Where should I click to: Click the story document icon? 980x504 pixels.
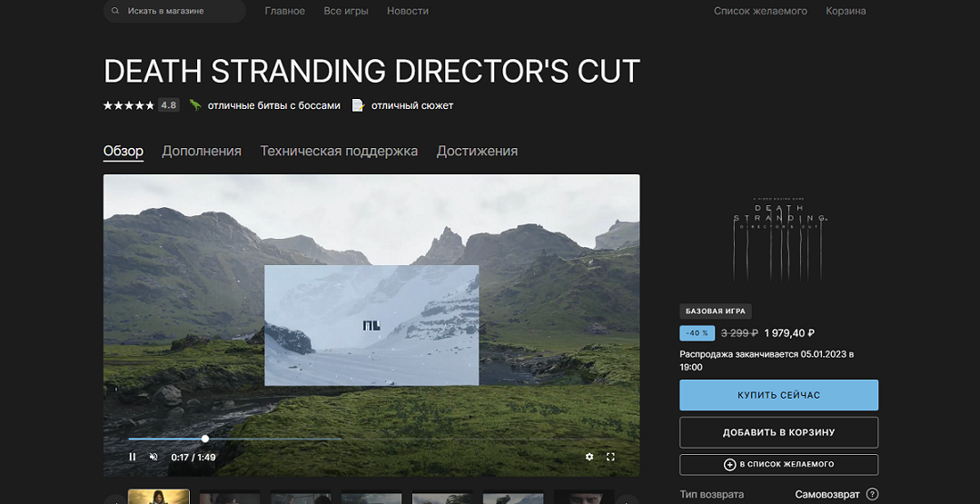coord(358,105)
